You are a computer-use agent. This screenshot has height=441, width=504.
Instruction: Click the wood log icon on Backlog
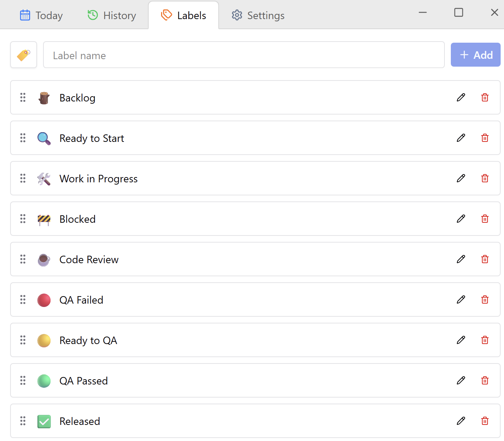point(44,97)
